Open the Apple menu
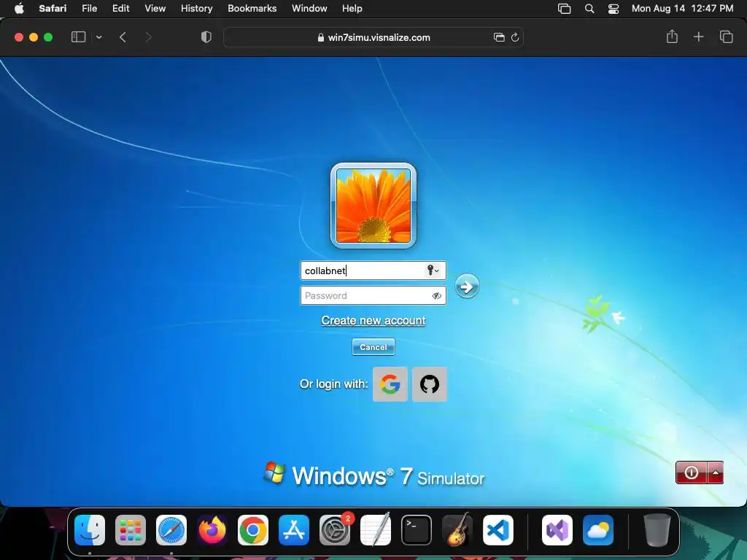Viewport: 747px width, 560px height. (x=19, y=9)
